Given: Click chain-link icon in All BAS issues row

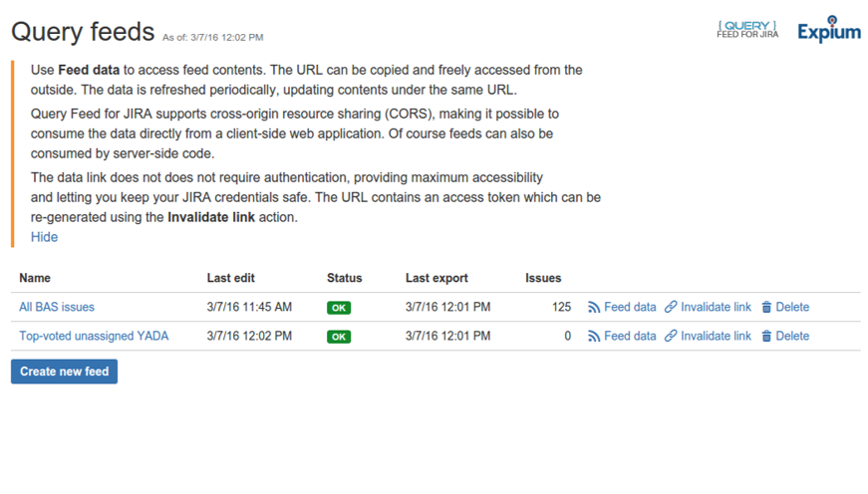Looking at the screenshot, I should (x=671, y=308).
